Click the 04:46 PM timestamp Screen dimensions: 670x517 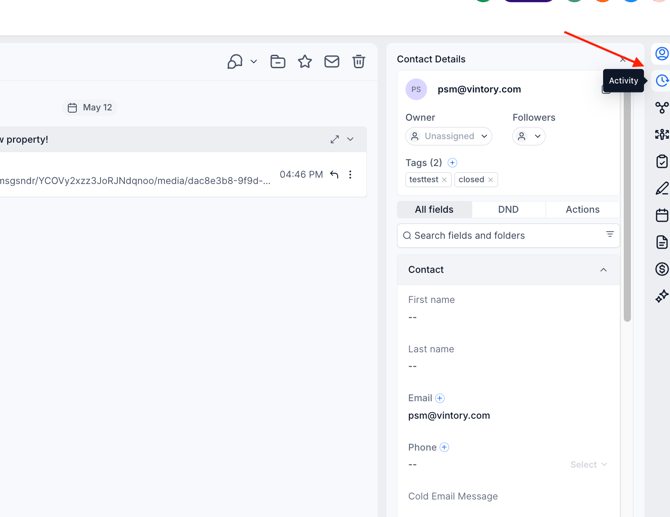pyautogui.click(x=301, y=174)
